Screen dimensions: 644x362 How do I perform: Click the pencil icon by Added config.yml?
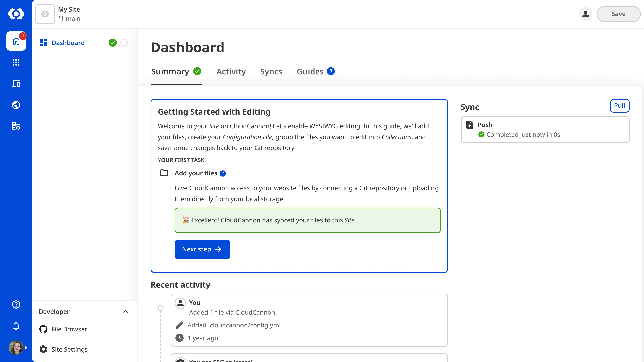point(180,325)
